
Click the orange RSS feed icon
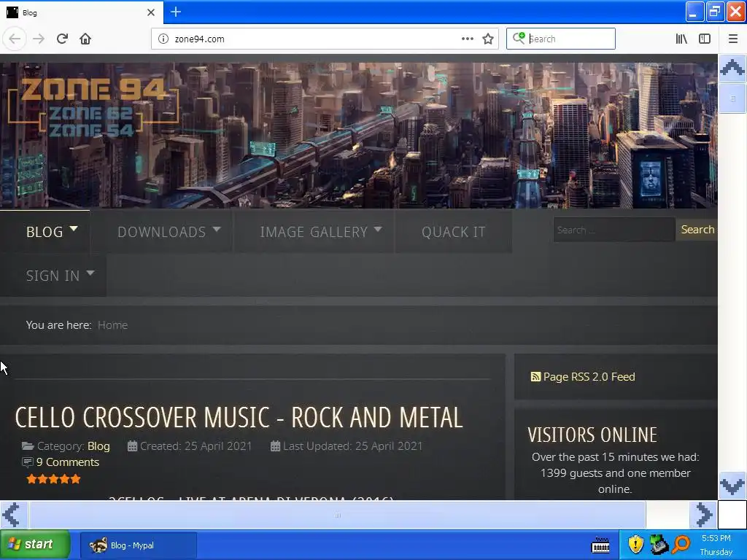[535, 377]
